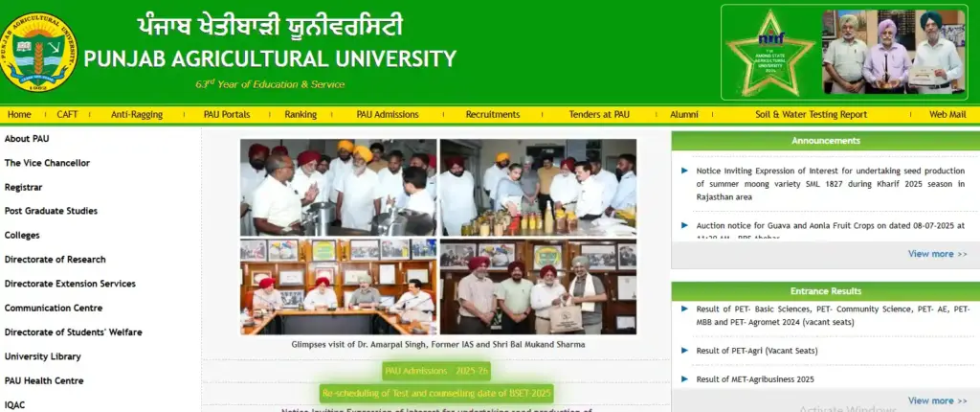This screenshot has height=412, width=980.
Task: Open the Home menu item
Action: click(x=19, y=114)
